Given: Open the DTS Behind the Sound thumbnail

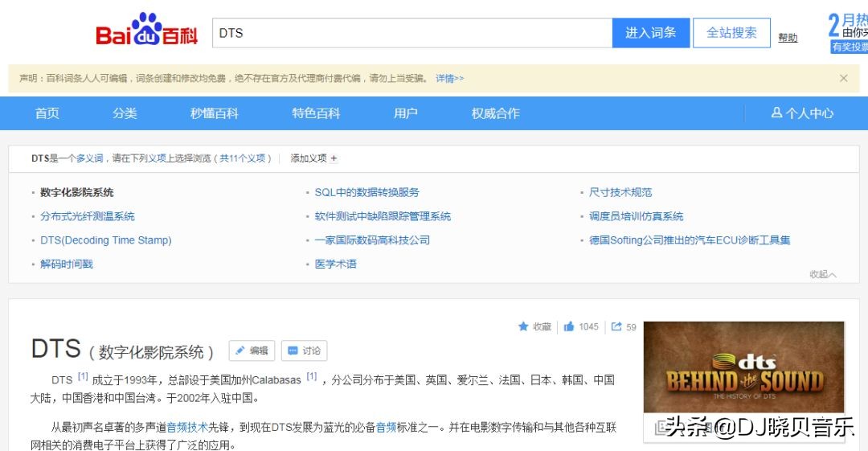Looking at the screenshot, I should 743,367.
